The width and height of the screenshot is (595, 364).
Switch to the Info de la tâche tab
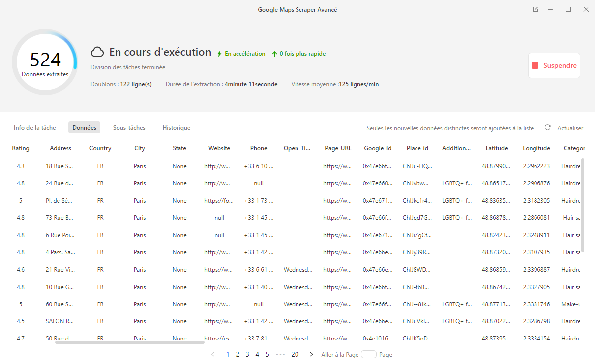pyautogui.click(x=34, y=127)
